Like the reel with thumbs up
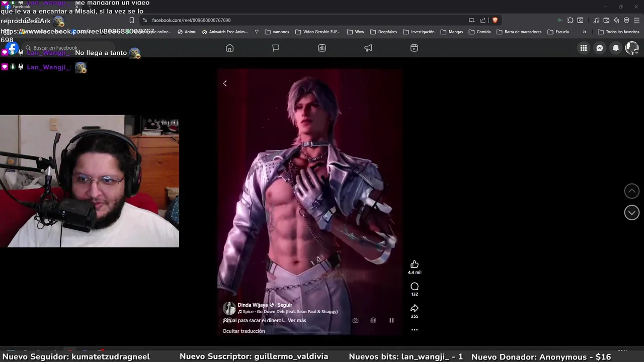The image size is (644, 362). point(415,264)
